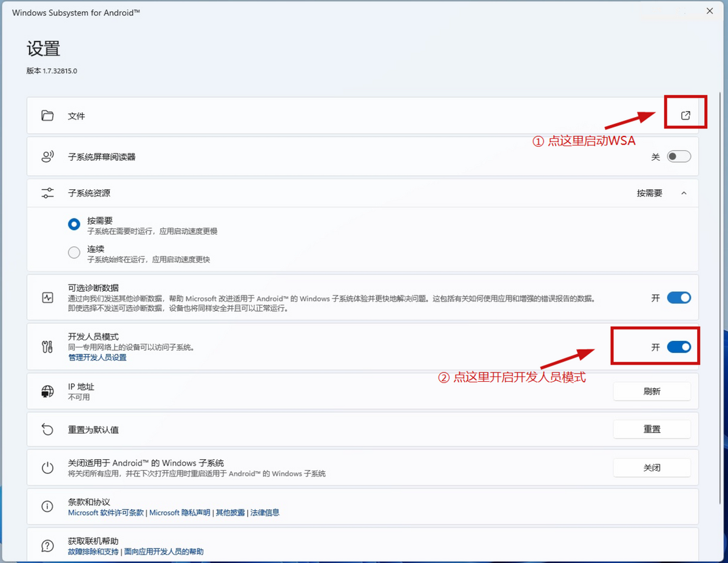Screen dimensions: 728x563
Task: Disable the 可选诊断数据 toggle
Action: tap(678, 297)
